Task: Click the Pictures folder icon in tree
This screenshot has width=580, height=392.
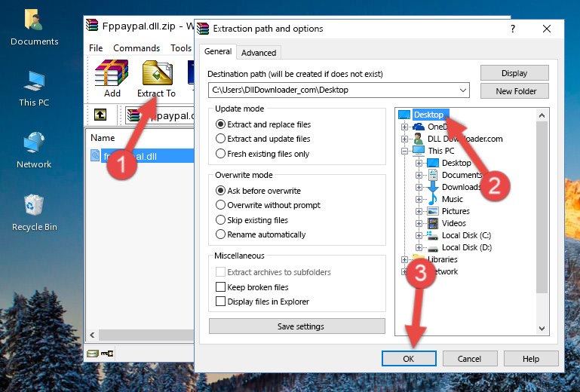Action: tap(433, 211)
